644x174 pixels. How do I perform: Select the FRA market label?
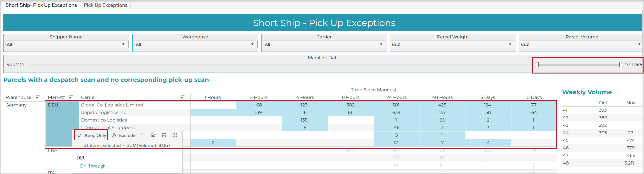53,150
